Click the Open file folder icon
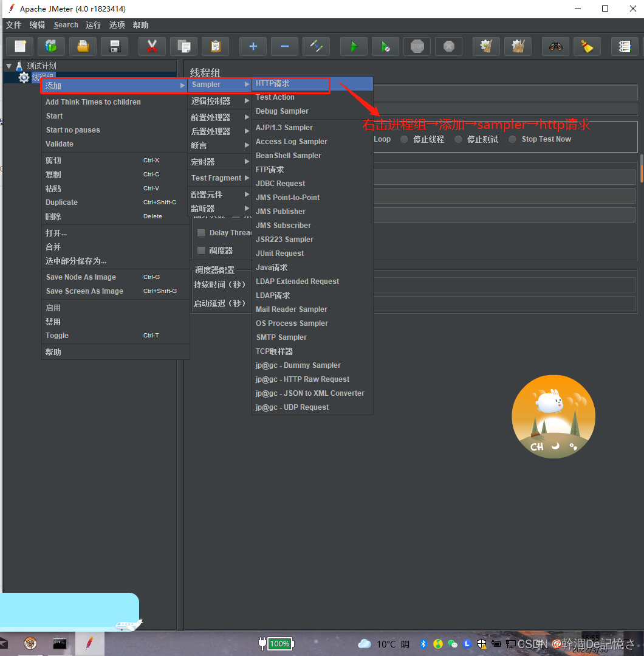Image resolution: width=644 pixels, height=656 pixels. coord(83,46)
